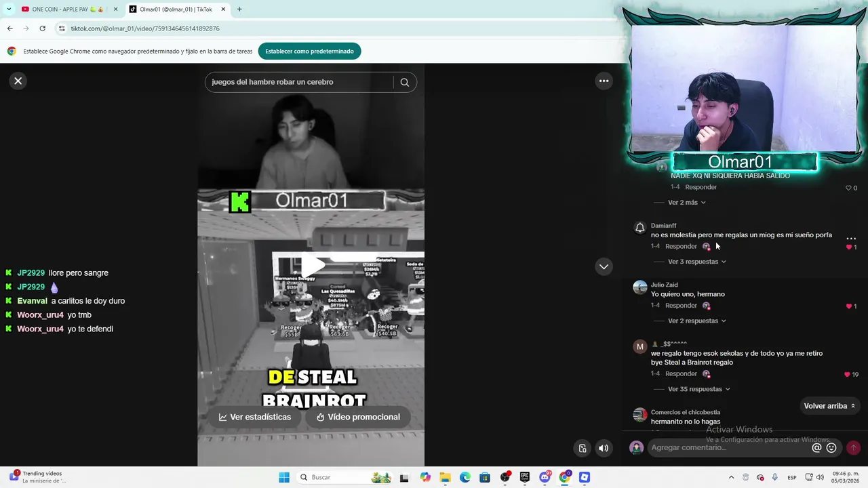Open more options on Damianff's comment
The width and height of the screenshot is (868, 488).
tap(851, 239)
